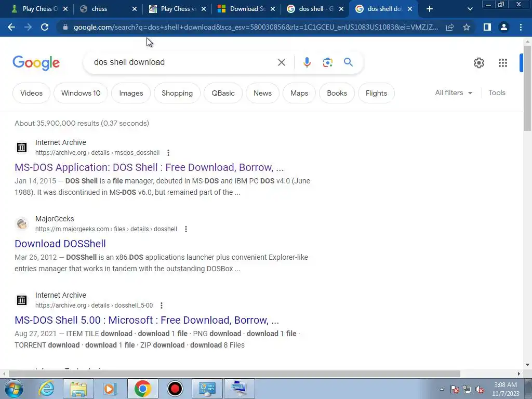Image resolution: width=532 pixels, height=399 pixels.
Task: Start a voice search with the microphone
Action: click(x=307, y=62)
